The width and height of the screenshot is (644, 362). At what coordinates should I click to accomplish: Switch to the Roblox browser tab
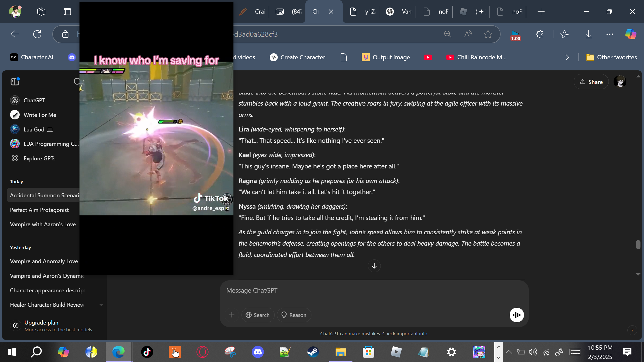pyautogui.click(x=472, y=12)
